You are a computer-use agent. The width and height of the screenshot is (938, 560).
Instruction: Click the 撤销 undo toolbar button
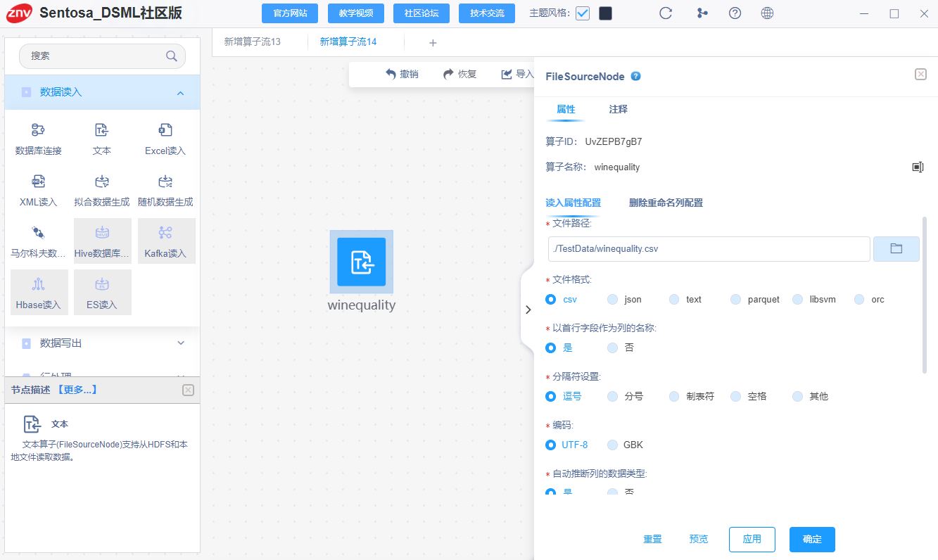402,74
